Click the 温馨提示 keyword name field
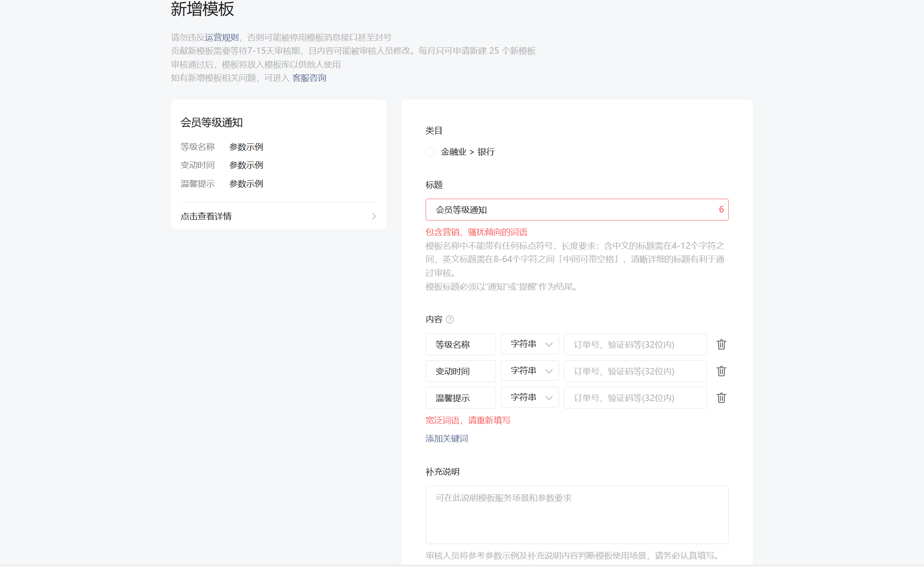 [x=460, y=398]
